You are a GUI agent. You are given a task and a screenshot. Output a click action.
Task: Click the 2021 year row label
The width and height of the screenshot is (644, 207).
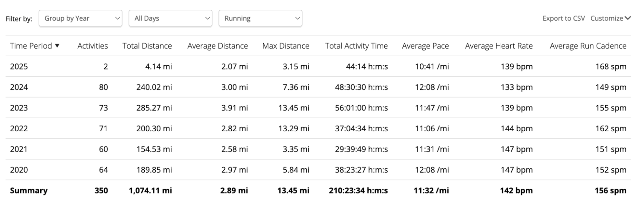[19, 149]
